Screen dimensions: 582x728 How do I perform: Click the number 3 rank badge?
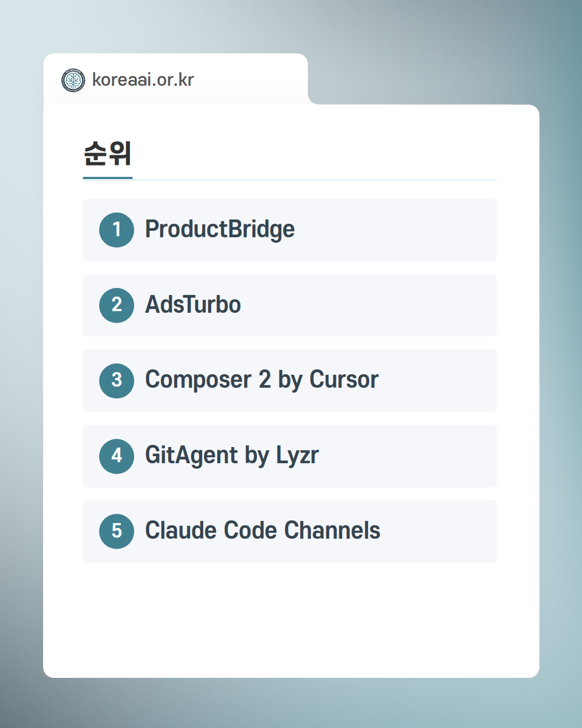point(116,381)
